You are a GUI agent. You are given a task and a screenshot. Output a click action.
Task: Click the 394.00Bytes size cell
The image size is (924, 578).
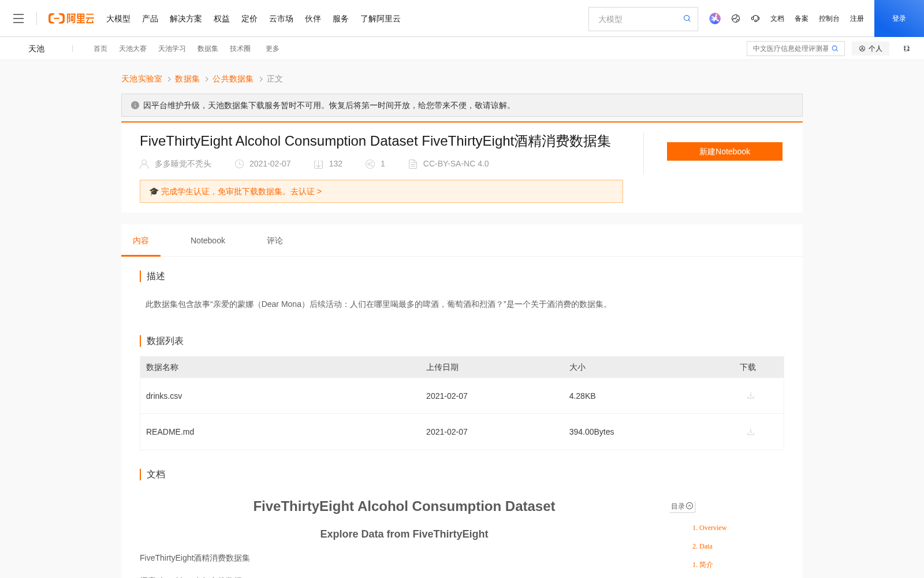pyautogui.click(x=591, y=432)
